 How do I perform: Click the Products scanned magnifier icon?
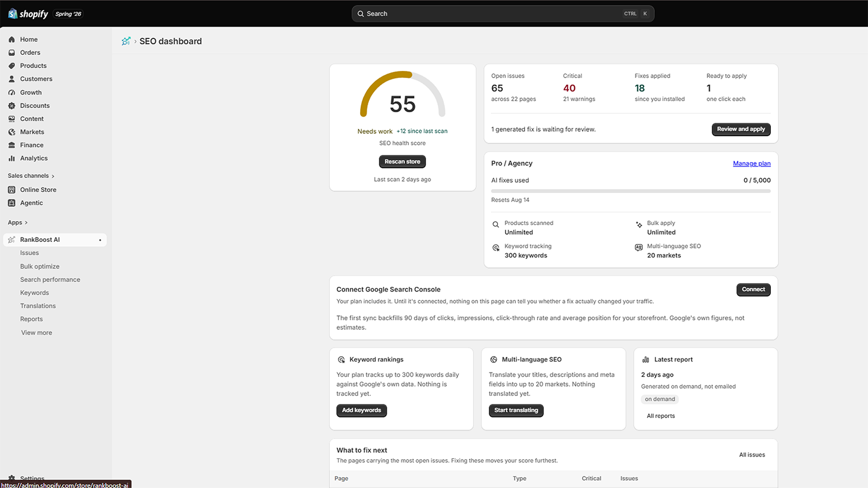point(495,224)
